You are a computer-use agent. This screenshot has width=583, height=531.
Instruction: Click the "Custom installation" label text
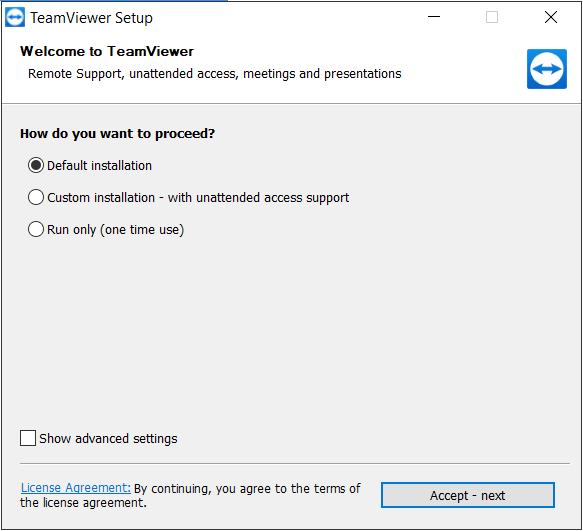coord(101,197)
